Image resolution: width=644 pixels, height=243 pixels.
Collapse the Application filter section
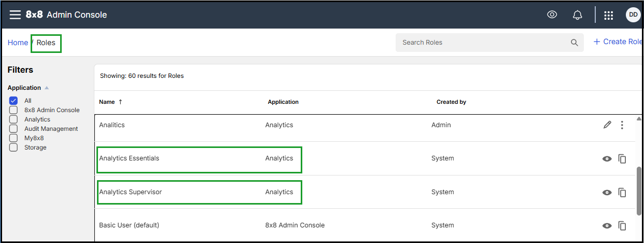[x=47, y=88]
